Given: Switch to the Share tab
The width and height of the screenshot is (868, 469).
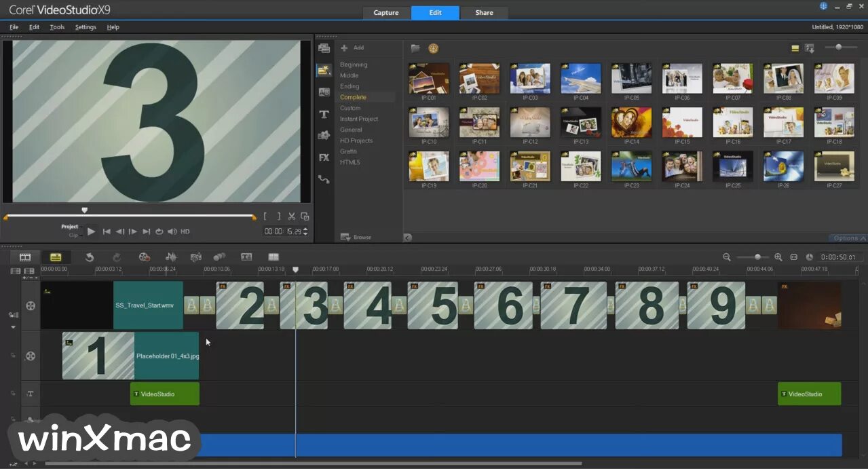Looking at the screenshot, I should pyautogui.click(x=484, y=12).
